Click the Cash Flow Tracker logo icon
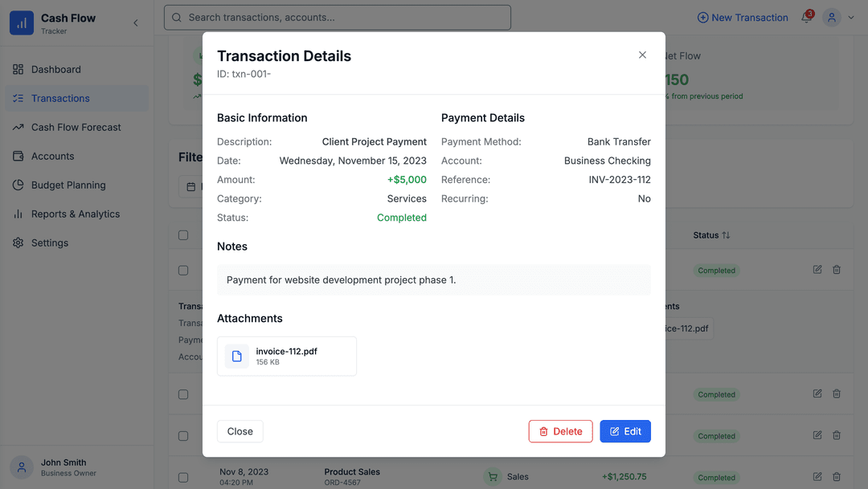The height and width of the screenshot is (489, 868). 22,22
